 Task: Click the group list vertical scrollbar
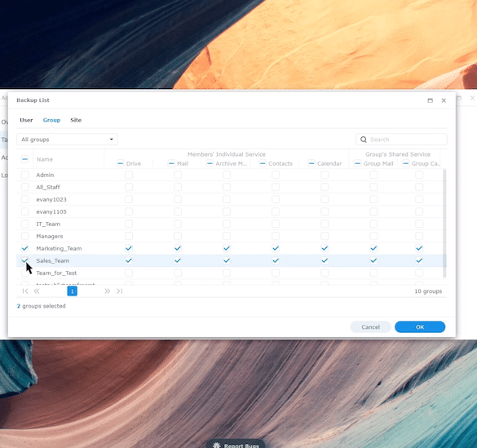click(444, 223)
